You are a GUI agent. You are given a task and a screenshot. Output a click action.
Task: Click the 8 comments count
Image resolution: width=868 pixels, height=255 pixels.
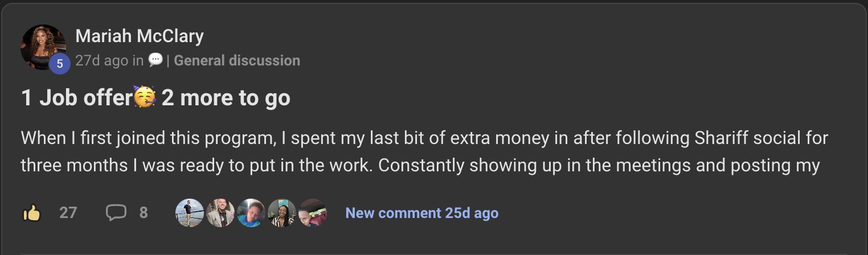pos(144,213)
